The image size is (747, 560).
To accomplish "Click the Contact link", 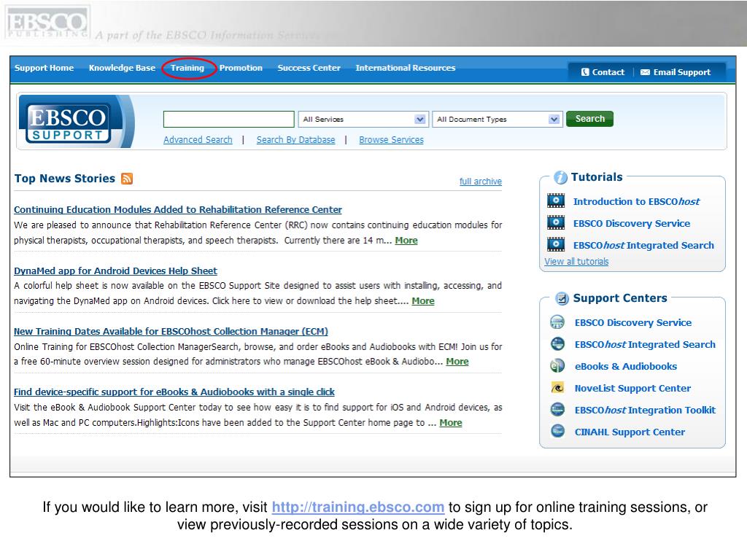I will pyautogui.click(x=608, y=72).
